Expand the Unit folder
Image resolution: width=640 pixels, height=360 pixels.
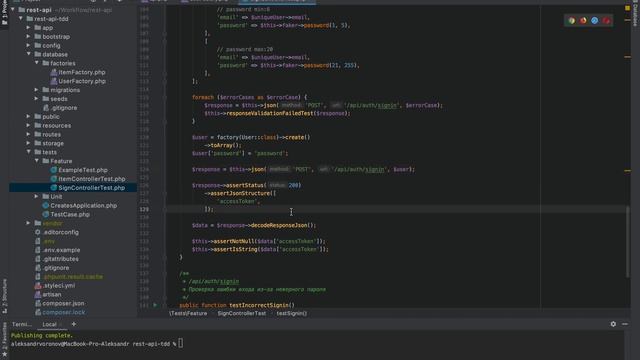37,196
